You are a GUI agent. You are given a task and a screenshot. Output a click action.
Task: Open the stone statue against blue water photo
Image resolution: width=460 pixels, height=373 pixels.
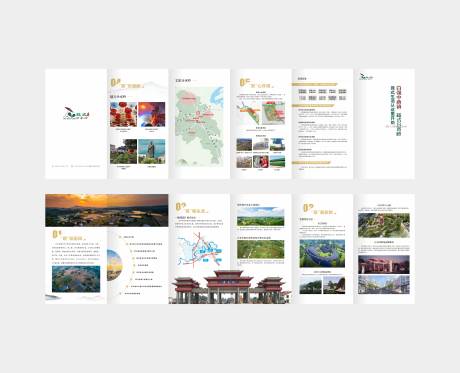[152, 151]
